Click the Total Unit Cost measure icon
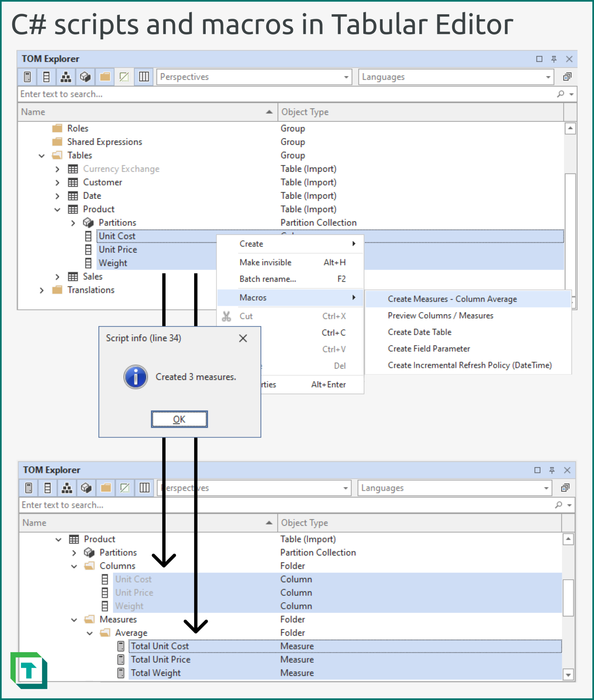 pos(121,646)
